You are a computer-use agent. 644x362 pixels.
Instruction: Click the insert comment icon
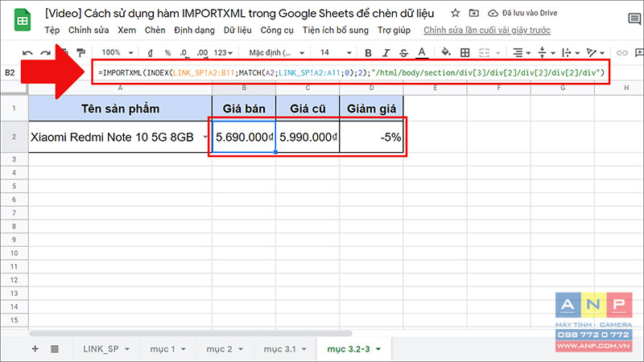coord(639,52)
